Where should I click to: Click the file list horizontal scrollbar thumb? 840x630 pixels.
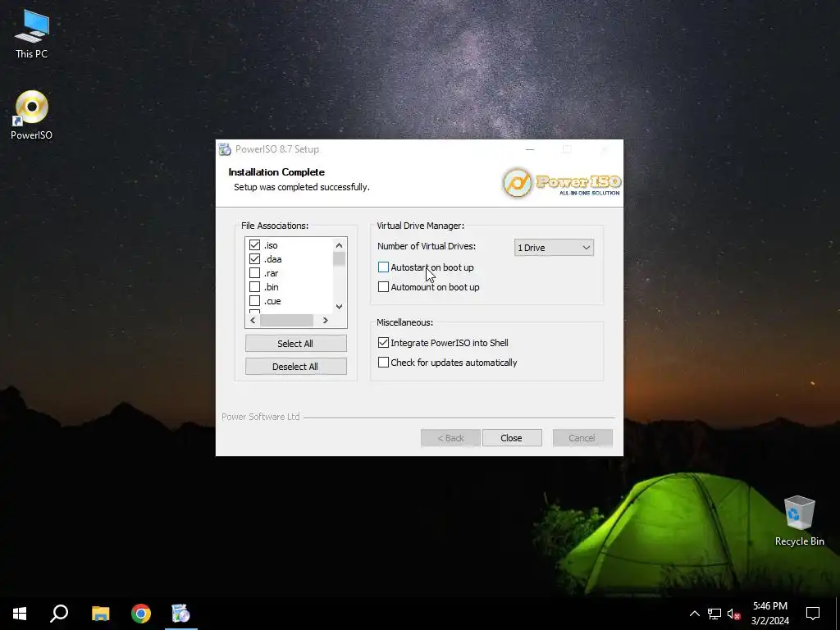(x=286, y=320)
